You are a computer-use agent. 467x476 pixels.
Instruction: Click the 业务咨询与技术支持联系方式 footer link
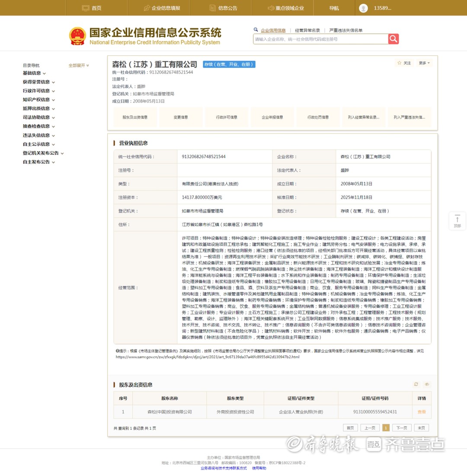tap(224, 468)
